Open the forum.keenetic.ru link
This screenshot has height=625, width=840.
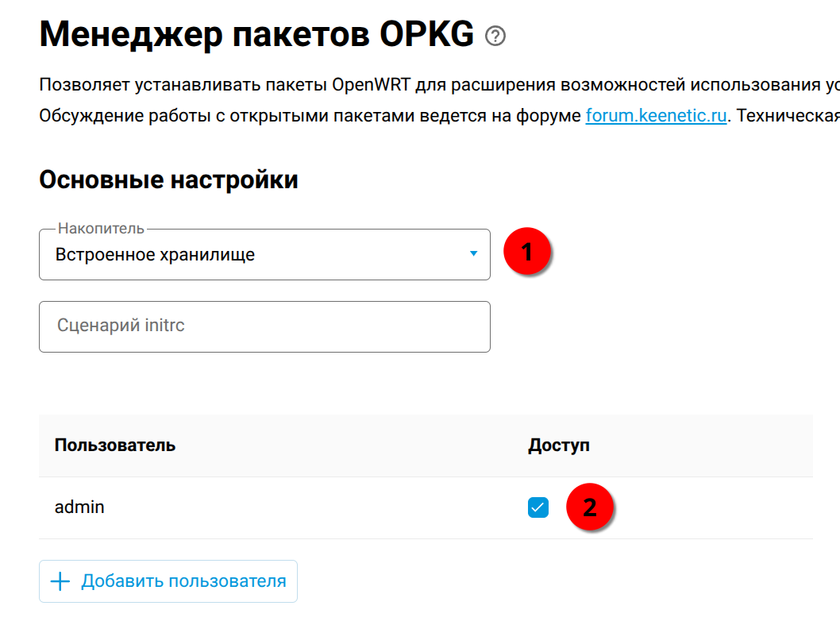(656, 116)
